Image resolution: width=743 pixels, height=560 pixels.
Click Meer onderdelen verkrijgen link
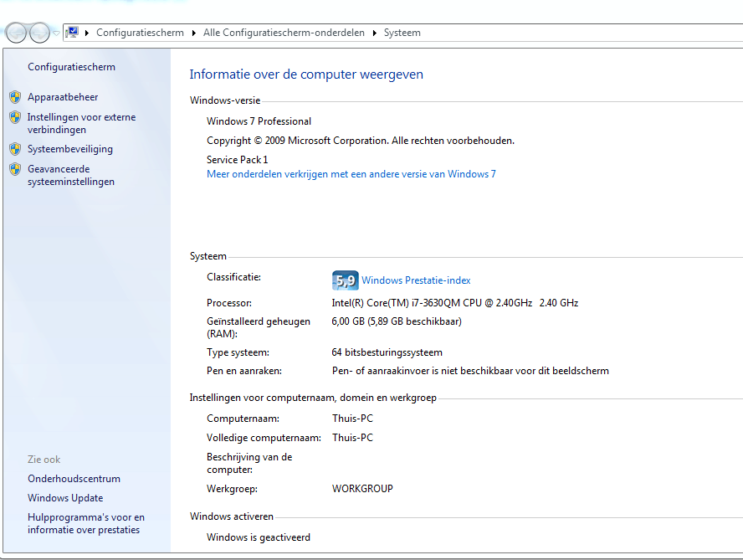(351, 174)
